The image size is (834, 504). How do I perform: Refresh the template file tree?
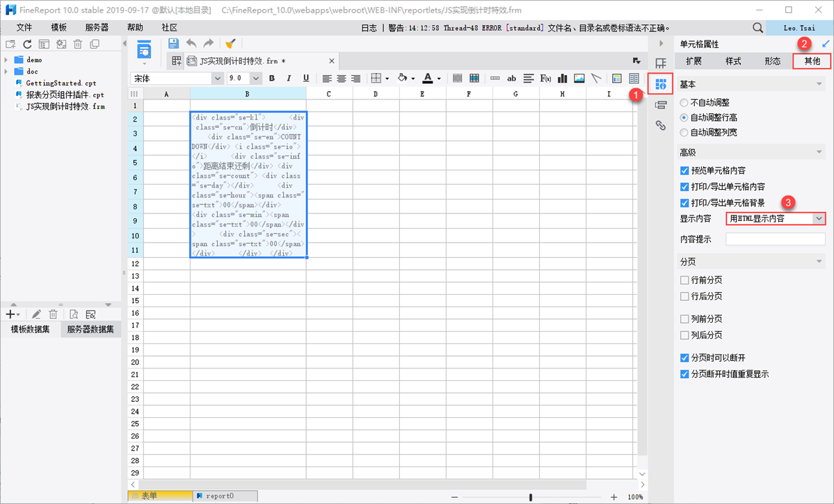tap(27, 44)
